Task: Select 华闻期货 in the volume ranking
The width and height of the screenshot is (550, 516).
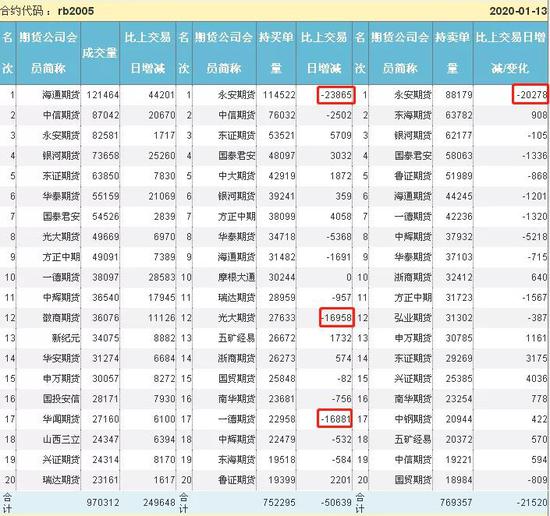Action: point(61,419)
